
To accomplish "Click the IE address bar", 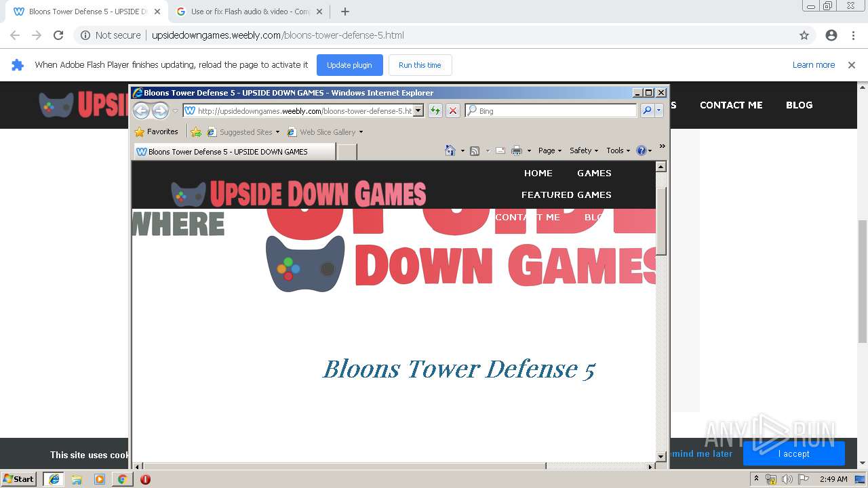I will tap(298, 110).
